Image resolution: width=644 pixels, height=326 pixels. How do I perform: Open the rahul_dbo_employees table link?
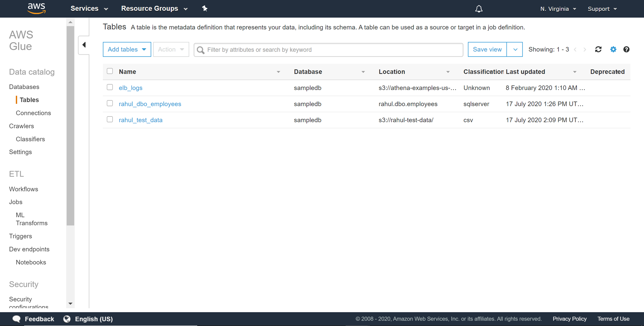[x=150, y=104]
